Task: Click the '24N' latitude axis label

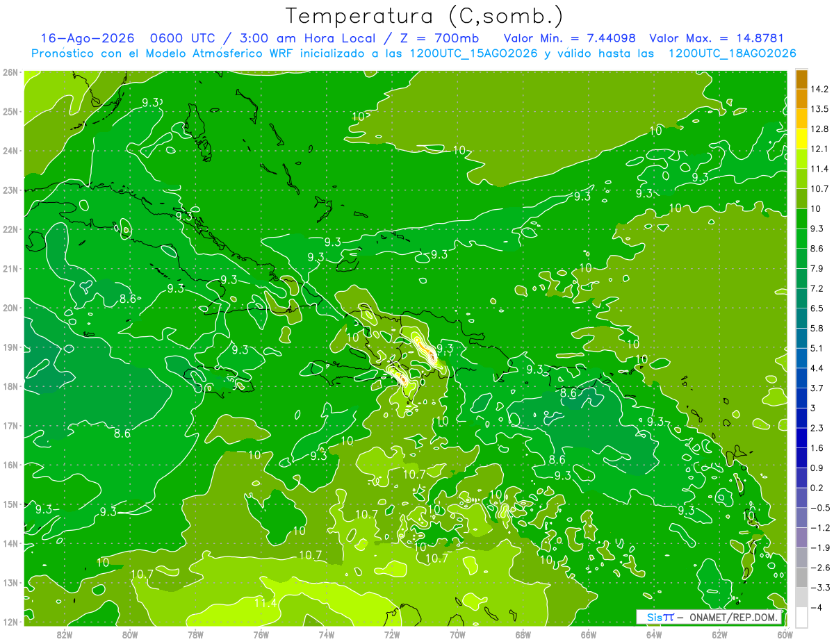Action: 10,150
